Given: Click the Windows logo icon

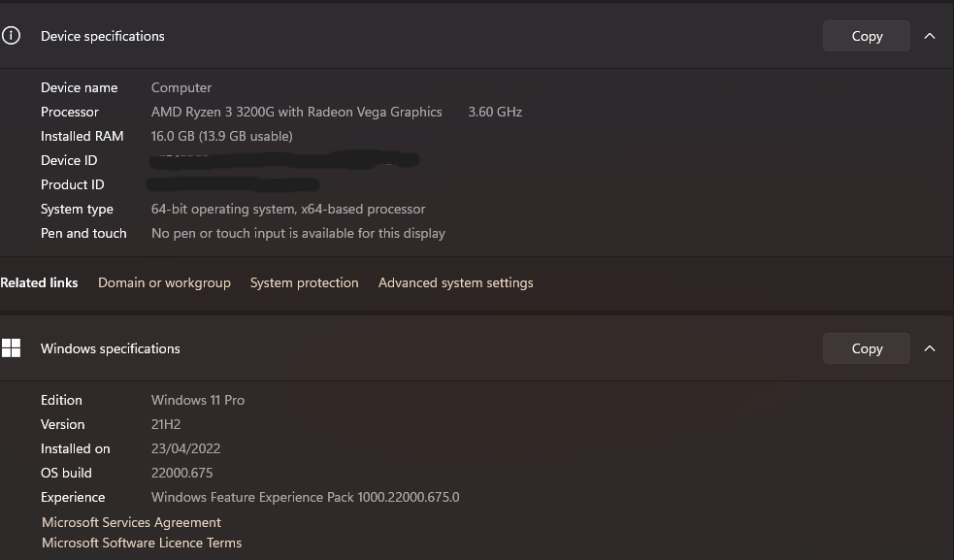Looking at the screenshot, I should (12, 348).
